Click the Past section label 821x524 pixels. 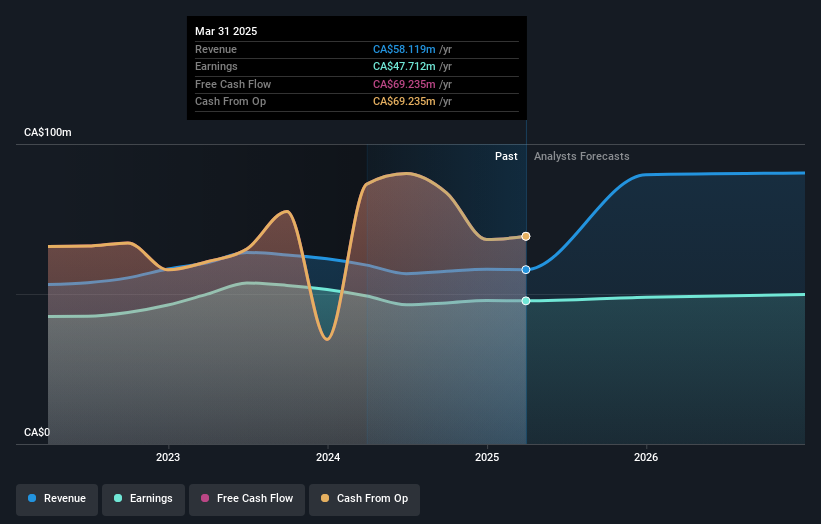click(506, 157)
